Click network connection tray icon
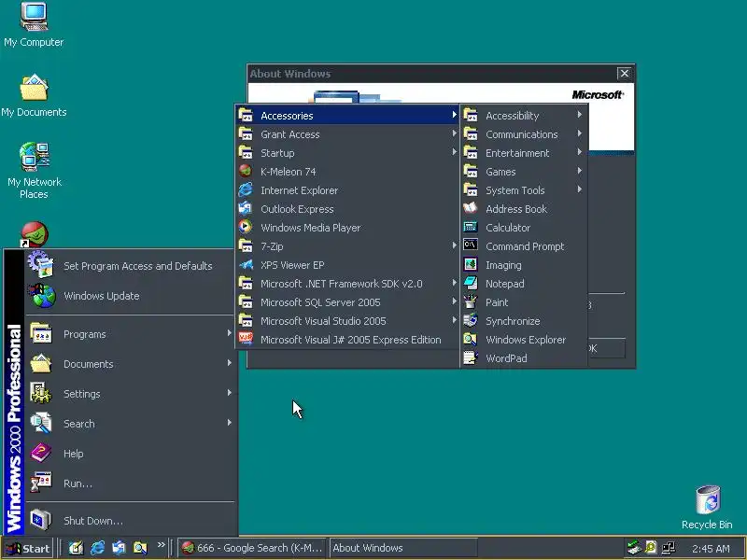747x560 pixels. point(669,548)
